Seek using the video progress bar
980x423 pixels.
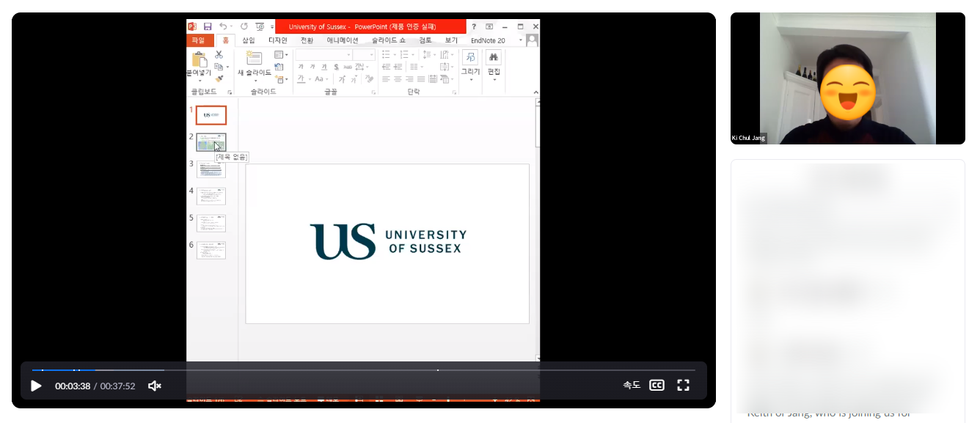pyautogui.click(x=363, y=370)
